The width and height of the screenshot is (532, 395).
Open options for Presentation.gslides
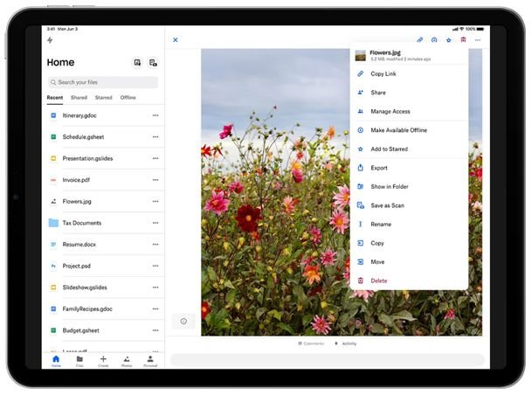(155, 158)
